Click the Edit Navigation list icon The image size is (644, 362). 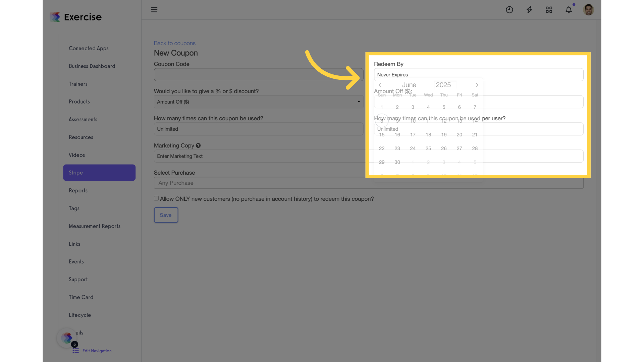(x=75, y=351)
